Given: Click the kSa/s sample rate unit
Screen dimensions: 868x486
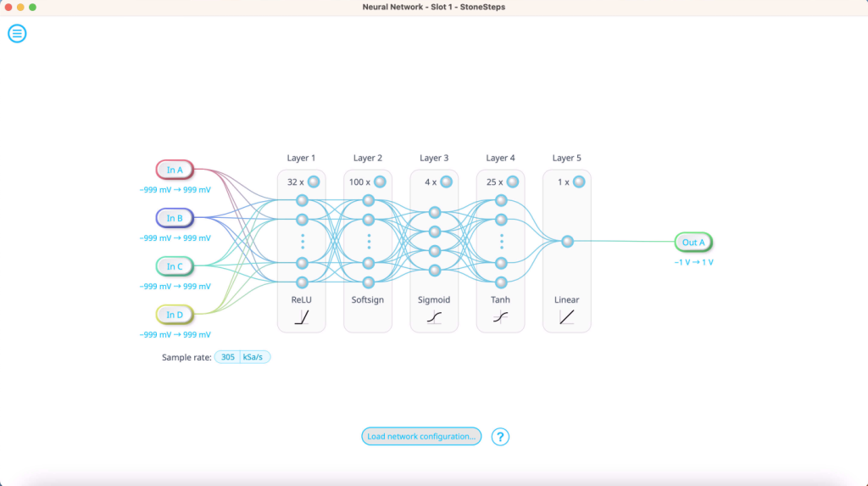Looking at the screenshot, I should click(255, 357).
